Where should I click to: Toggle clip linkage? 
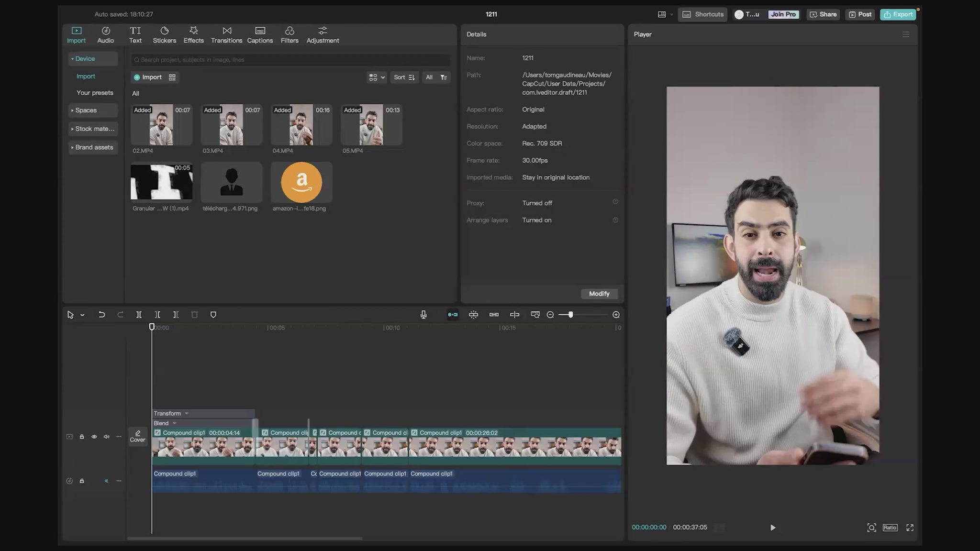[494, 315]
